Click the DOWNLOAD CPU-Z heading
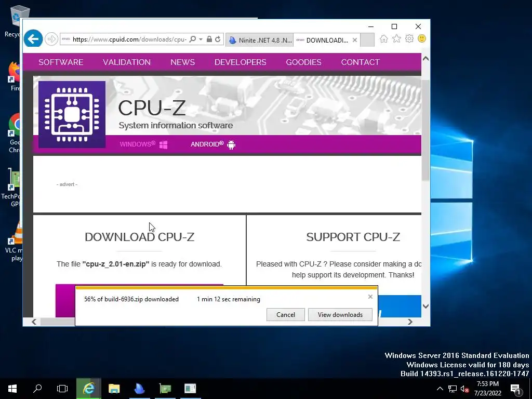Screen dimensions: 532x399 point(139,237)
